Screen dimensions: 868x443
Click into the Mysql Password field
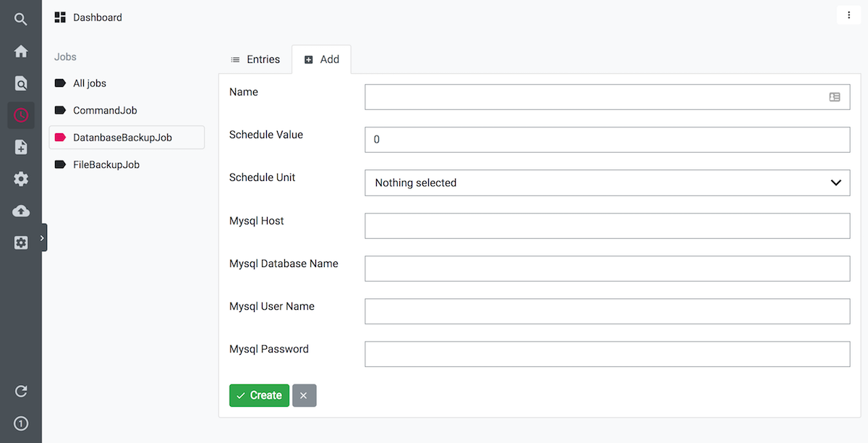(607, 354)
